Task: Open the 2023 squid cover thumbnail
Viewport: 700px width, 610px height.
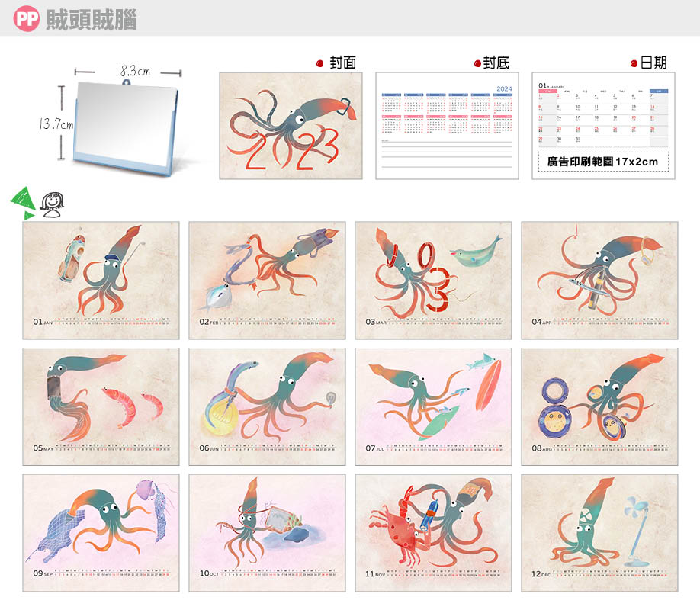Action: [289, 126]
